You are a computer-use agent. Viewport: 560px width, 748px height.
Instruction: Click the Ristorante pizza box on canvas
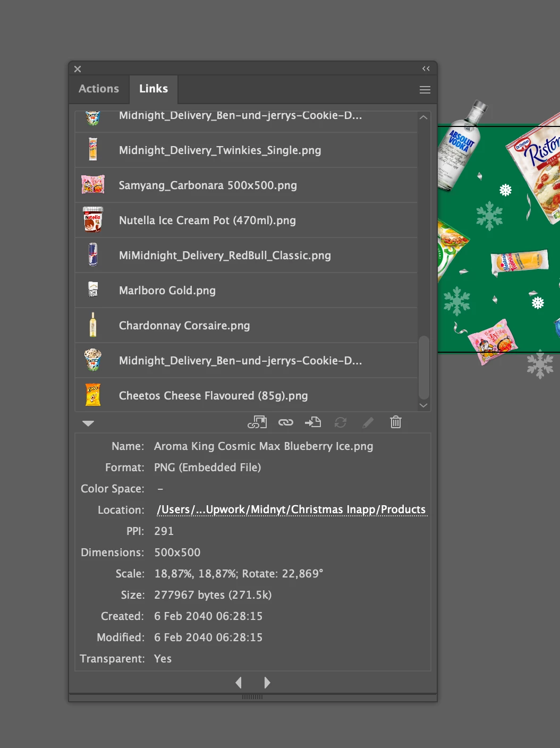[539, 170]
